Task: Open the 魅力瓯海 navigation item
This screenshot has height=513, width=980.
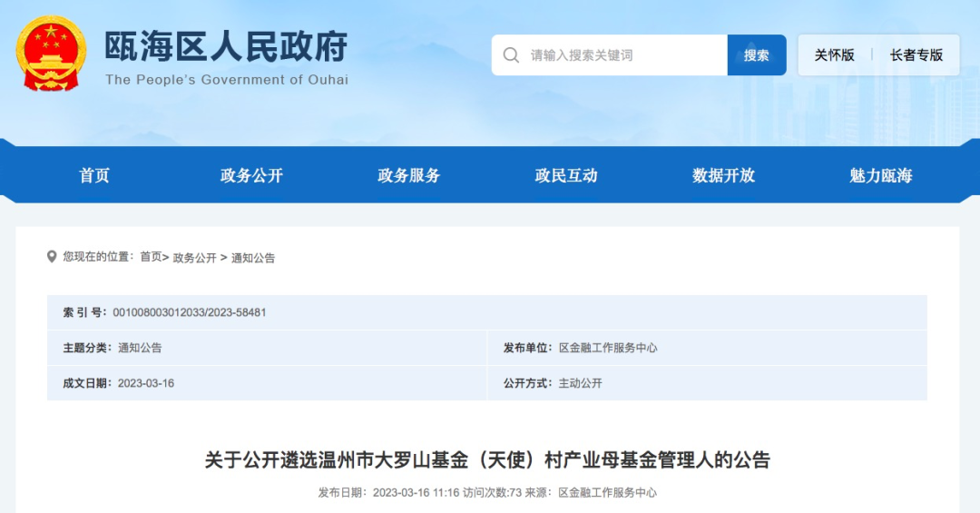Action: tap(880, 175)
